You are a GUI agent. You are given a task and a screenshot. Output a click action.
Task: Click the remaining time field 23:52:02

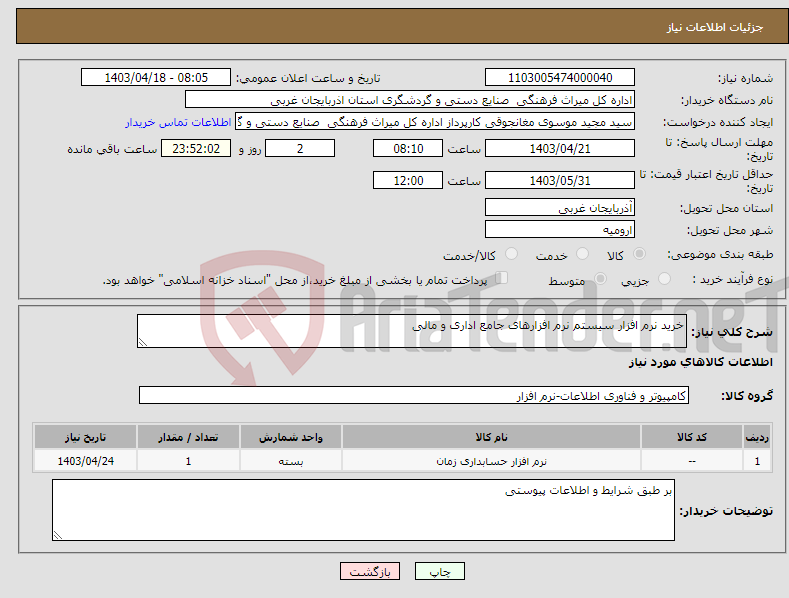click(x=196, y=148)
